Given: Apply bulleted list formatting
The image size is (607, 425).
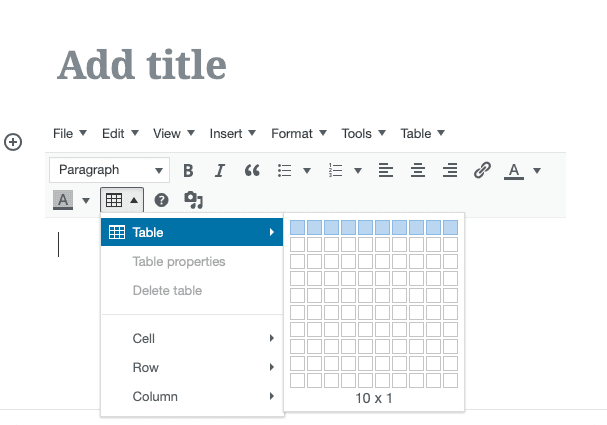Looking at the screenshot, I should (285, 170).
